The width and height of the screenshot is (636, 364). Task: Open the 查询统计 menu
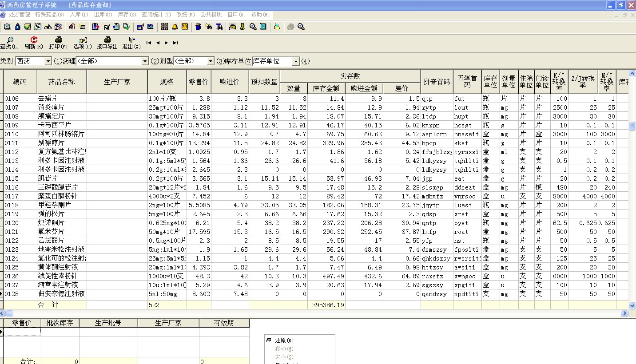coord(156,15)
